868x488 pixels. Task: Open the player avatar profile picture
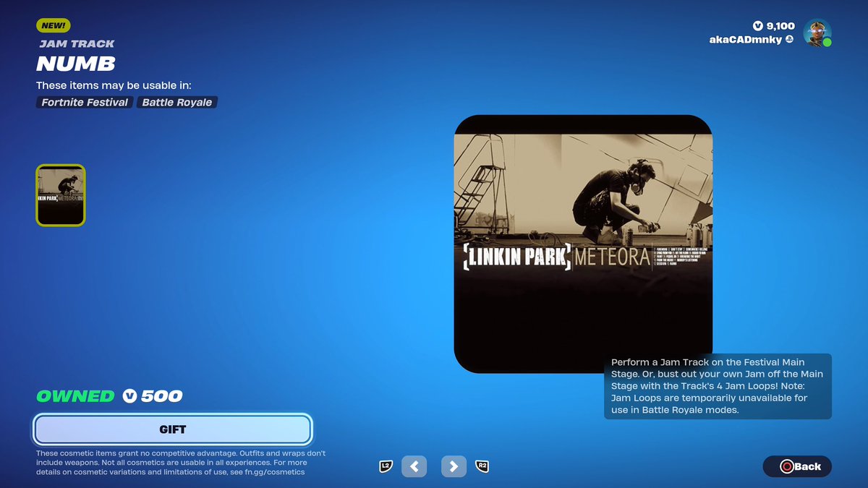(817, 33)
